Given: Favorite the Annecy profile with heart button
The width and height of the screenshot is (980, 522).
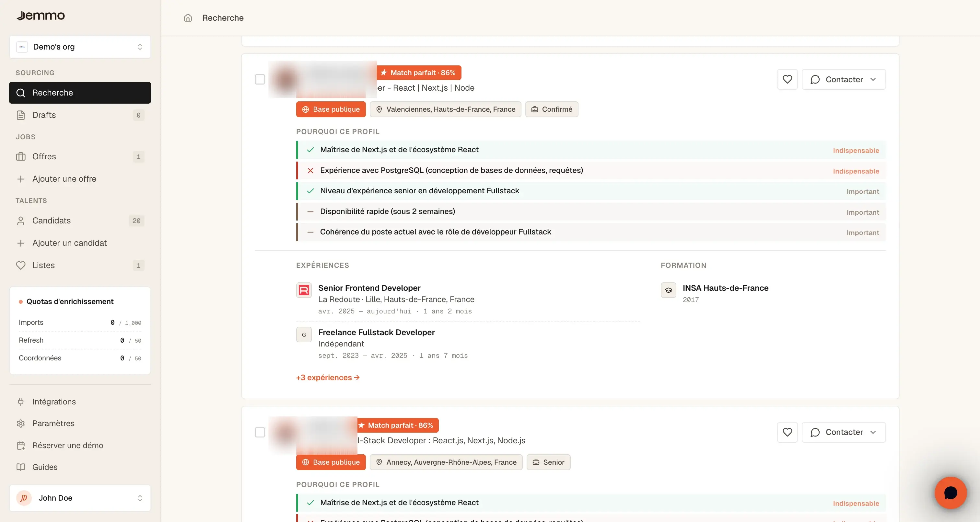Looking at the screenshot, I should [x=787, y=432].
